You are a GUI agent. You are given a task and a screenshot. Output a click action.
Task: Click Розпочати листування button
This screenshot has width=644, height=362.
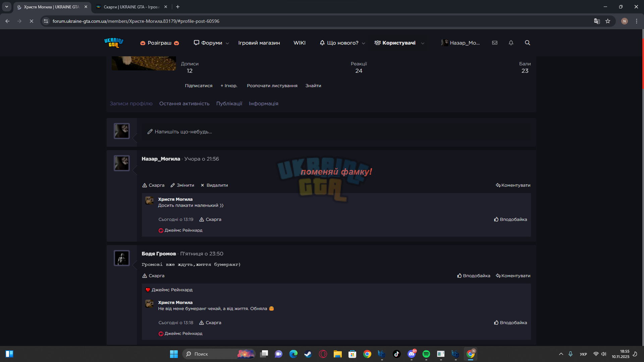[x=272, y=86]
